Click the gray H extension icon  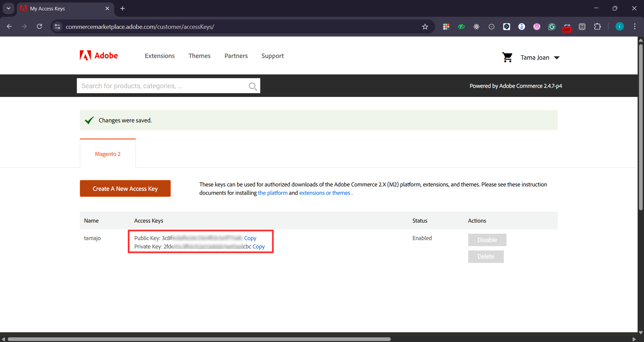582,27
